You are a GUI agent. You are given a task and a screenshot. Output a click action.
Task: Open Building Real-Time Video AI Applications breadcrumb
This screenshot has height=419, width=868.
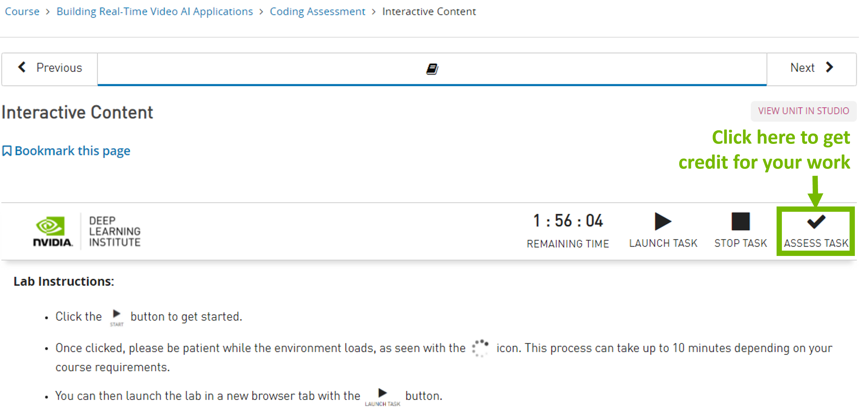pos(155,11)
